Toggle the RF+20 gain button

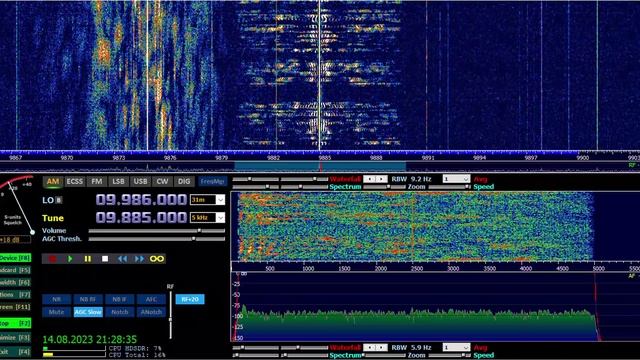190,299
